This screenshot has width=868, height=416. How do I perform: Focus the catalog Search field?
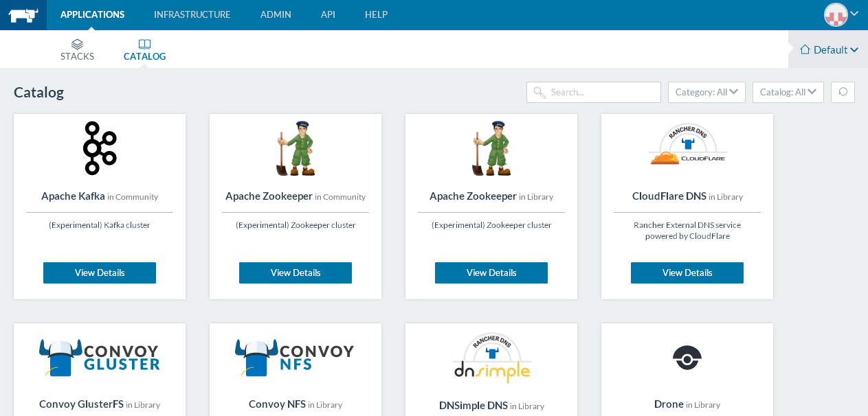pyautogui.click(x=594, y=92)
